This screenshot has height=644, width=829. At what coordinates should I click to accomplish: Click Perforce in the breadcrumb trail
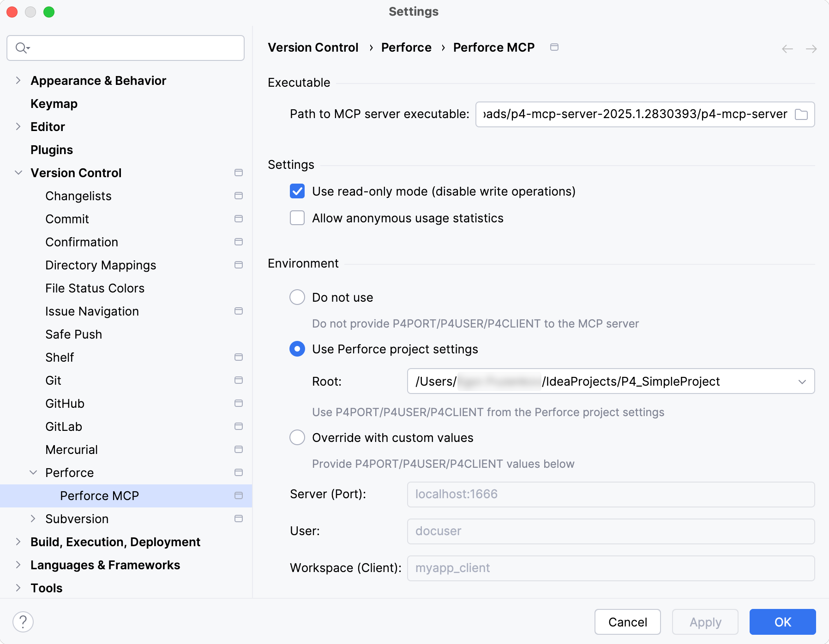click(x=406, y=47)
